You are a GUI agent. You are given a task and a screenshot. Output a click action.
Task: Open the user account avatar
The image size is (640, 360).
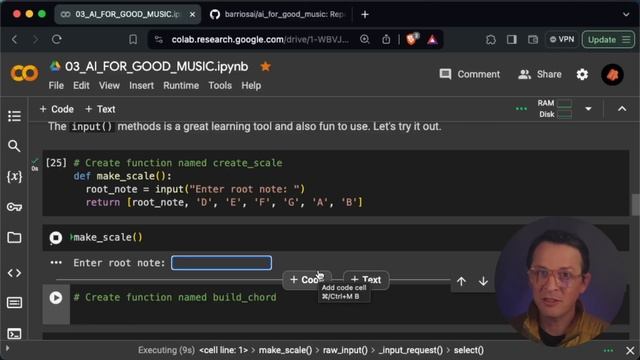612,75
